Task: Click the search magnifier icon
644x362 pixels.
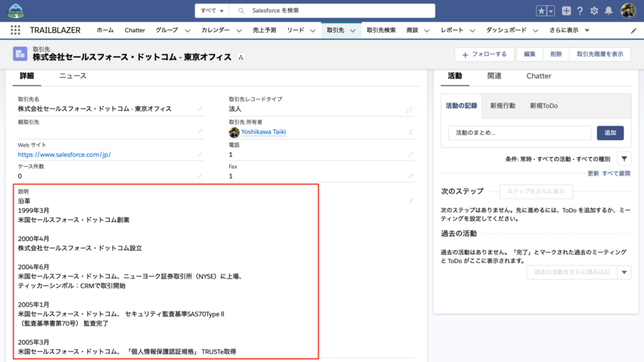Action: pyautogui.click(x=241, y=10)
